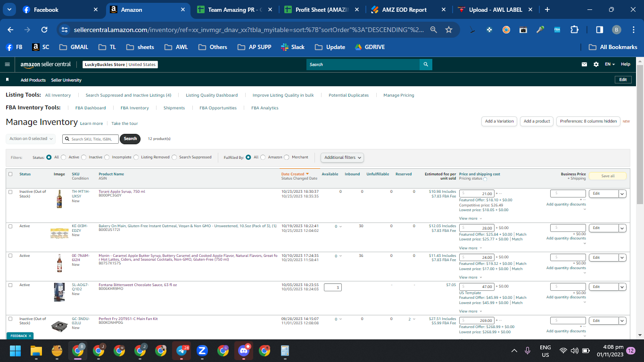Image resolution: width=644 pixels, height=362 pixels.
Task: Open the Seller Central hamburger menu
Action: point(7,65)
